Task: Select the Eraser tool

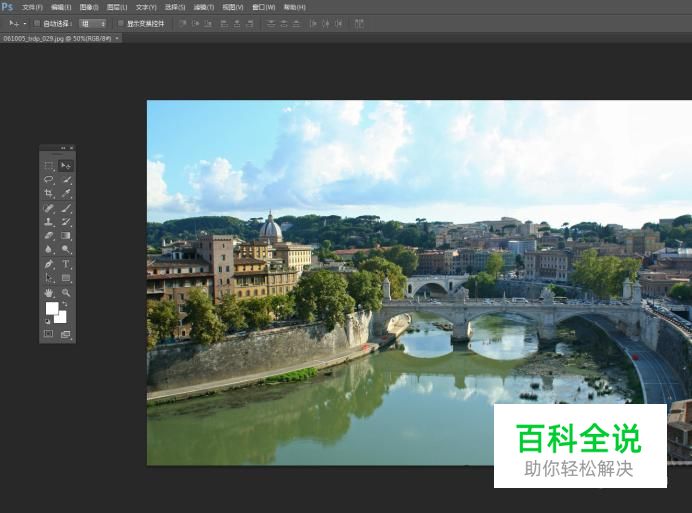Action: coord(49,235)
